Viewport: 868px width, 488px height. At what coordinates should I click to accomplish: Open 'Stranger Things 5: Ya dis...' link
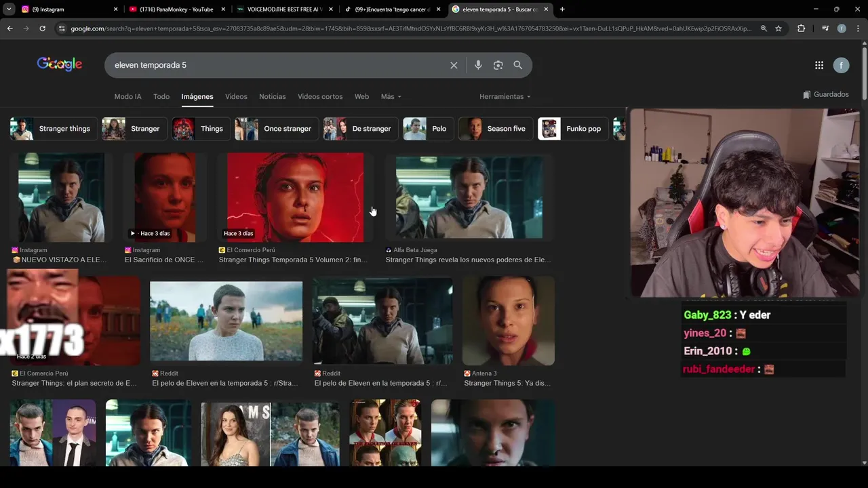coord(507,383)
